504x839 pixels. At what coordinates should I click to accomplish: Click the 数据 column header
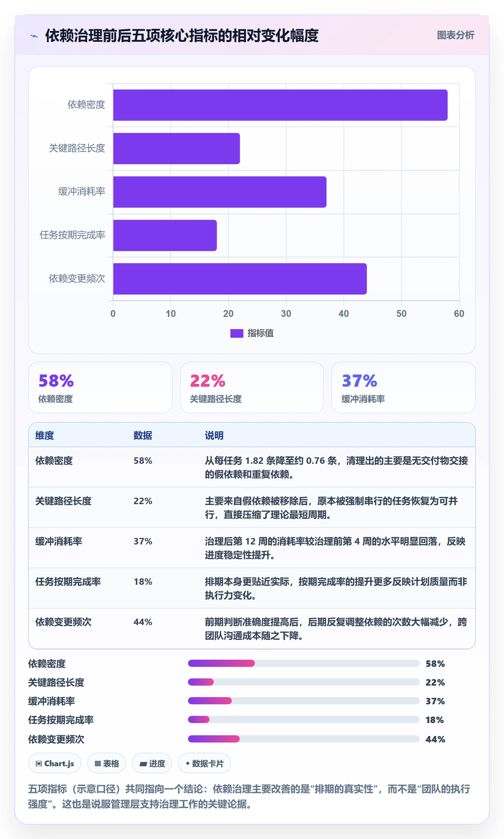pos(143,435)
